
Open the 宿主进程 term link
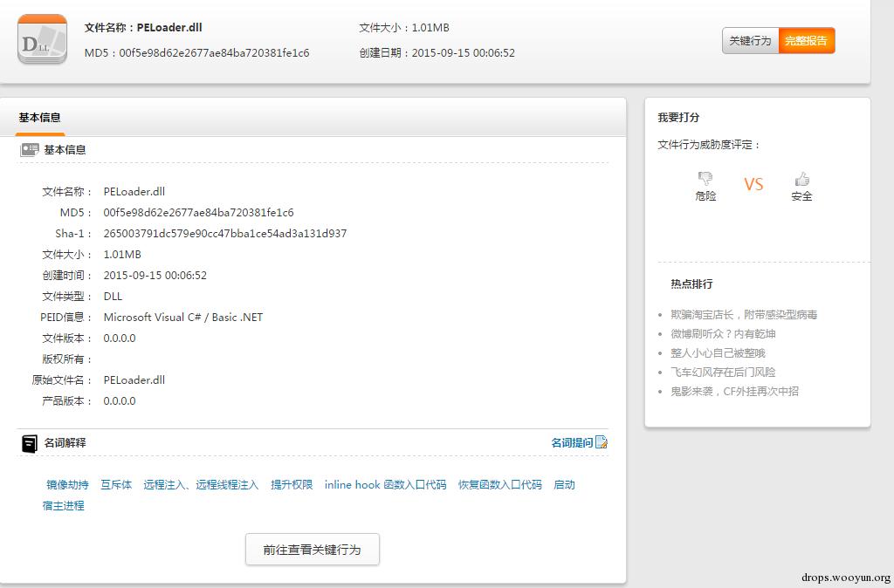(64, 506)
